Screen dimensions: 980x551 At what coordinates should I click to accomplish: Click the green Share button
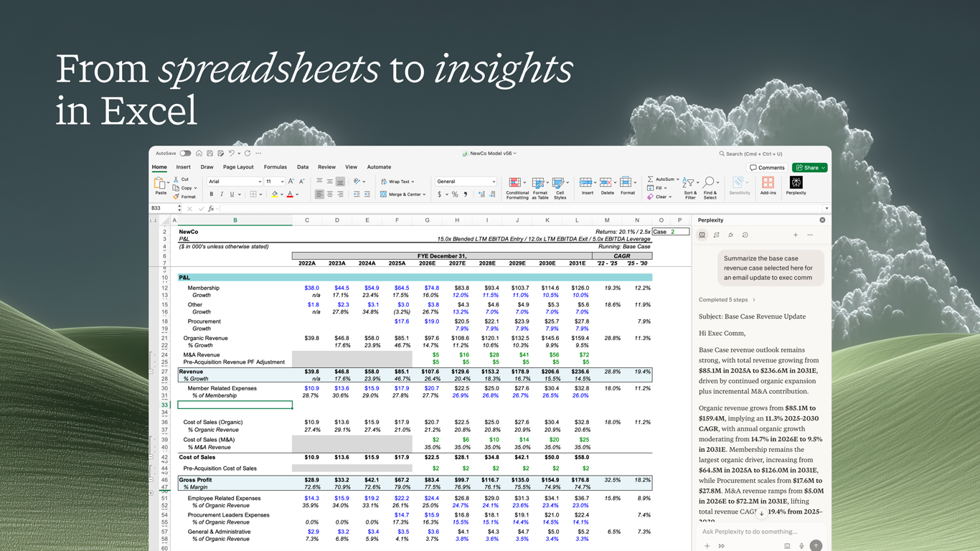point(810,168)
